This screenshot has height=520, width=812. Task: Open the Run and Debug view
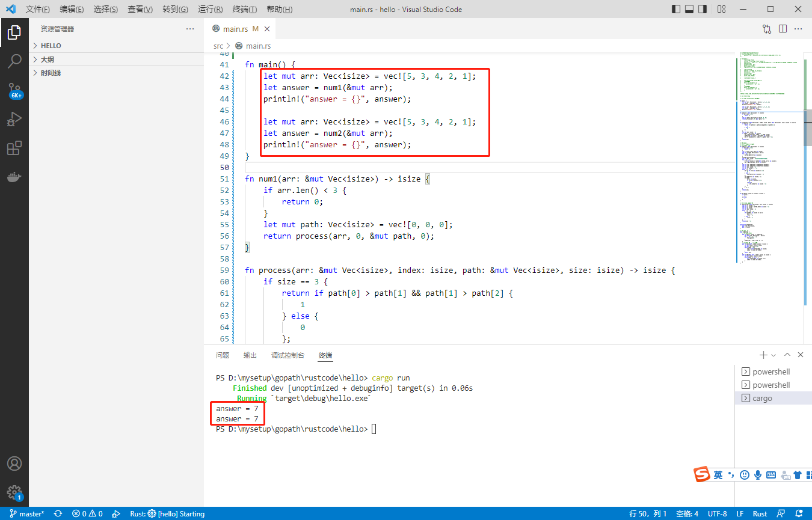(14, 119)
